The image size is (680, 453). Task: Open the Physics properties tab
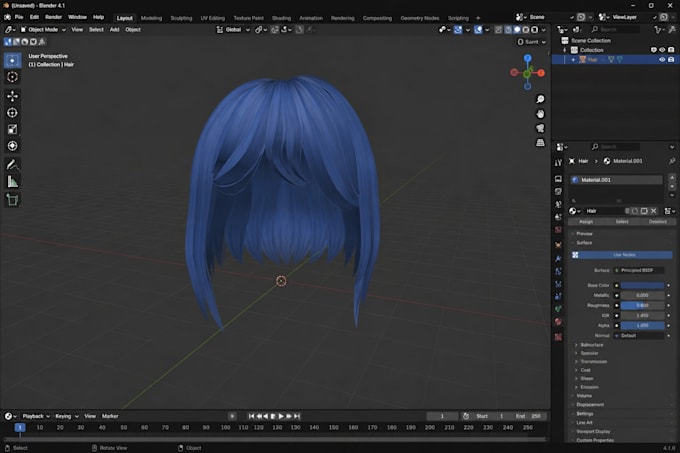pyautogui.click(x=558, y=284)
